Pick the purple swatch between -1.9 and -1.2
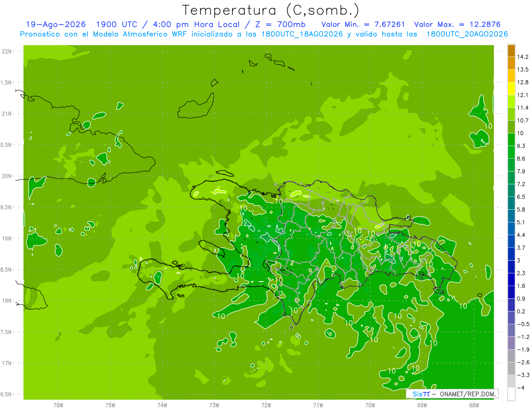The image size is (532, 411). [x=511, y=343]
